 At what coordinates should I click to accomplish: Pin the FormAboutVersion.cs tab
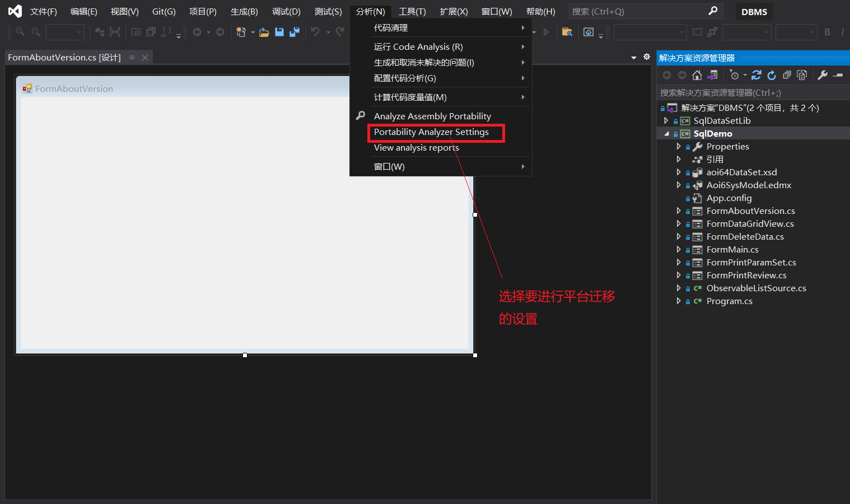click(x=132, y=57)
